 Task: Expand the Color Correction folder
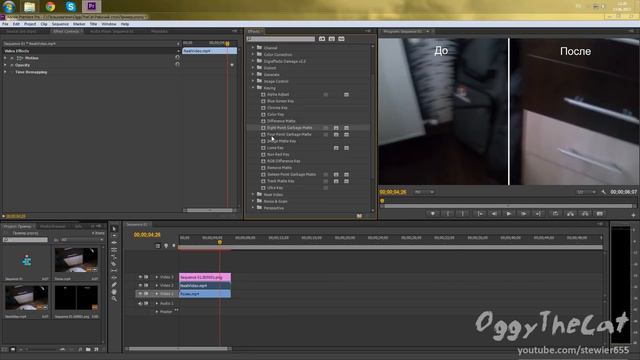pos(253,54)
